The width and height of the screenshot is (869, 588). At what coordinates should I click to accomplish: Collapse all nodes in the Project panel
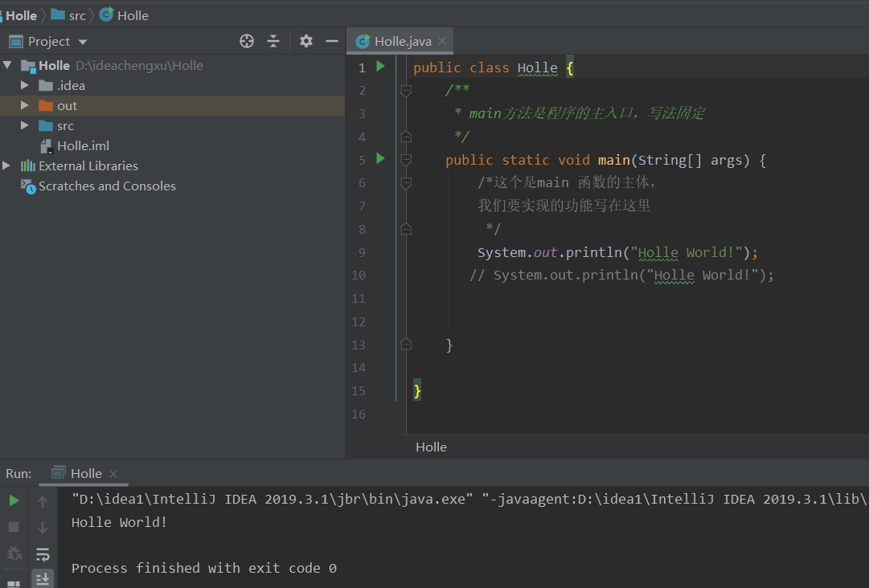[x=273, y=41]
